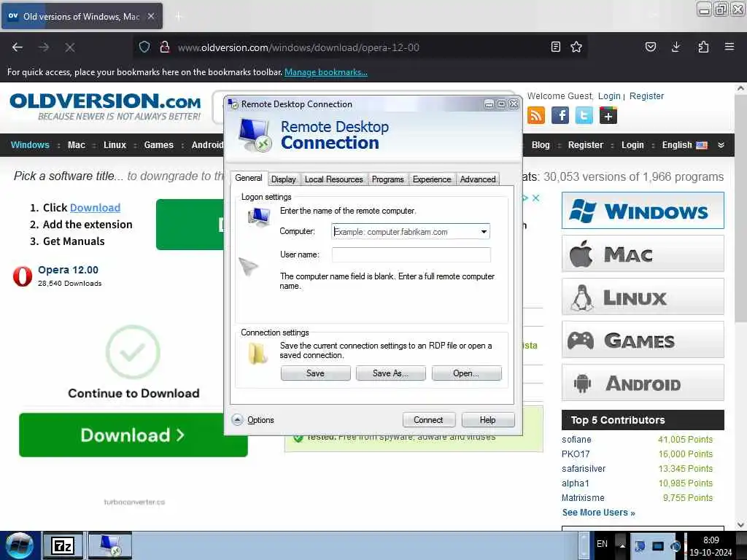Click the Download link in step one
The height and width of the screenshot is (560, 747).
pos(95,208)
